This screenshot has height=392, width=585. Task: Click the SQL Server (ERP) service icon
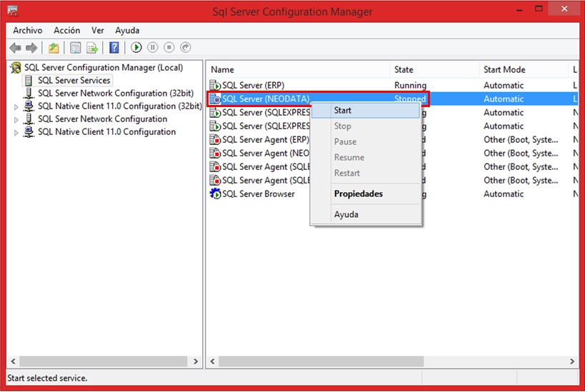[215, 86]
